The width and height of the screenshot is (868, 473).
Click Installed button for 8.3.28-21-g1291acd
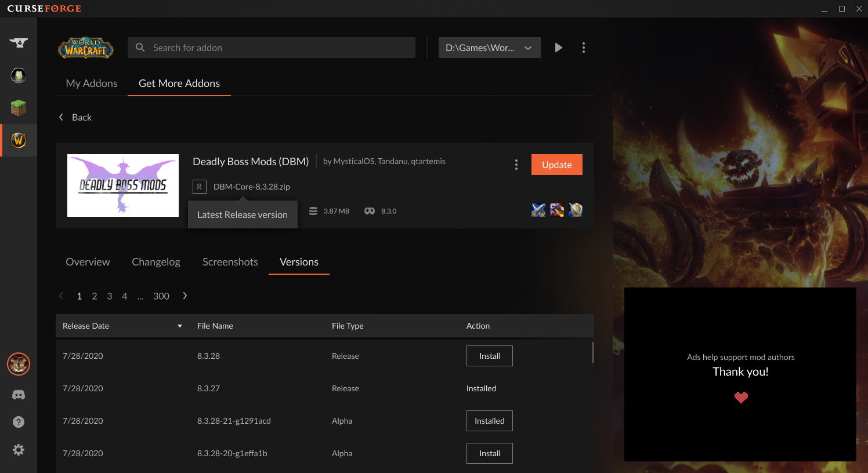pos(490,421)
